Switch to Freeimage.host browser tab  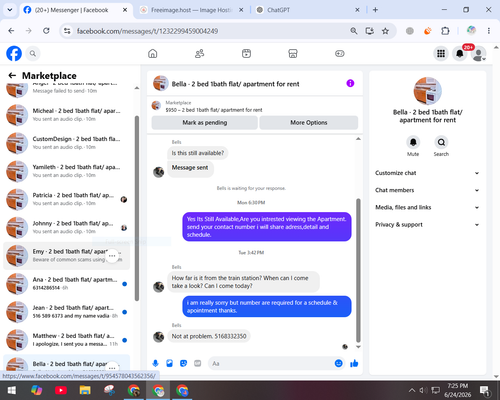(x=191, y=10)
